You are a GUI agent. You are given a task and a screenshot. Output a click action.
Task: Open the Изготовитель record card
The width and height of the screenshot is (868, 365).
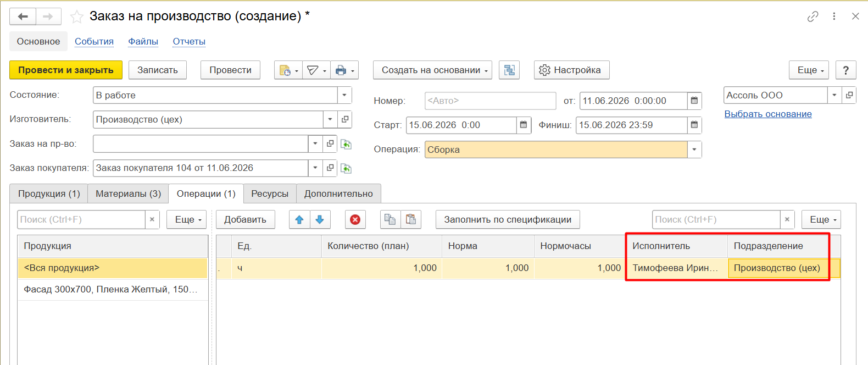345,119
